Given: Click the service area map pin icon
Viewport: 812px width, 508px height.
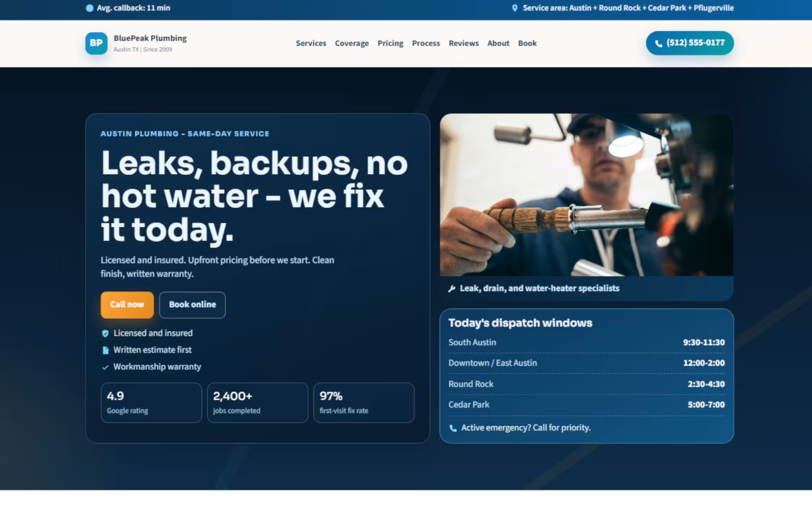Looking at the screenshot, I should [x=514, y=8].
